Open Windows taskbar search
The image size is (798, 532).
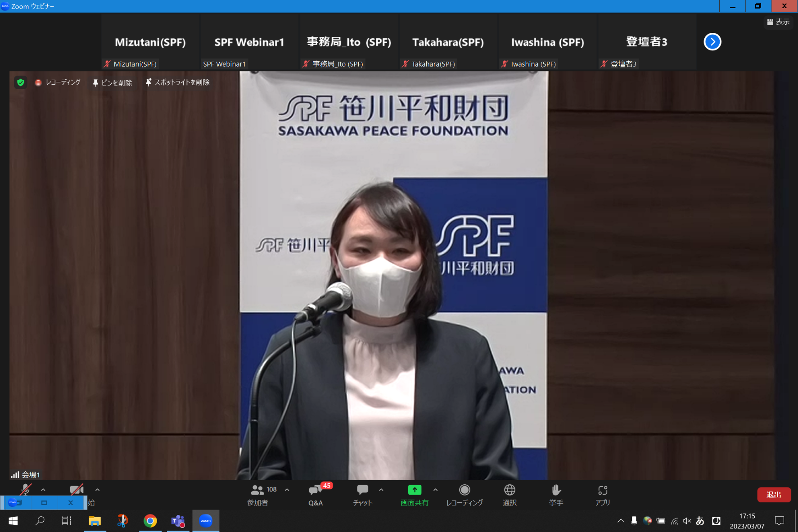(40, 521)
